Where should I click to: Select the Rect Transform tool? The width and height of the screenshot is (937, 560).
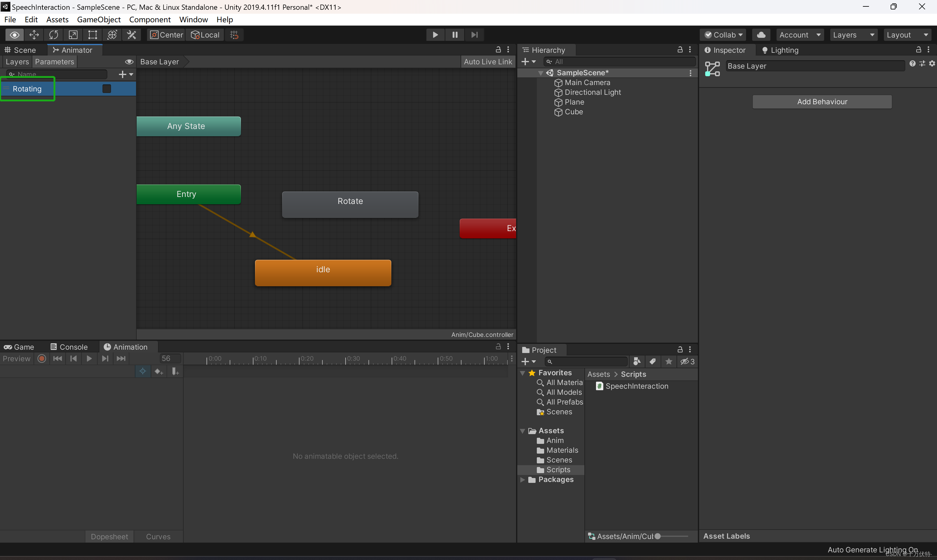[x=92, y=35]
